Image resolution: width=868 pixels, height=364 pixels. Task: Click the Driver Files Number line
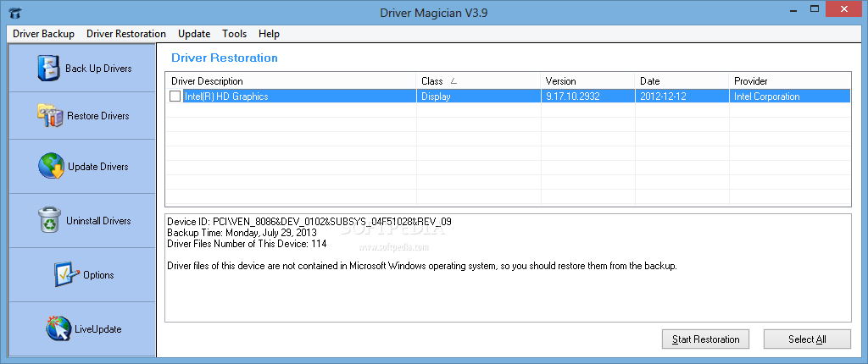[x=247, y=244]
